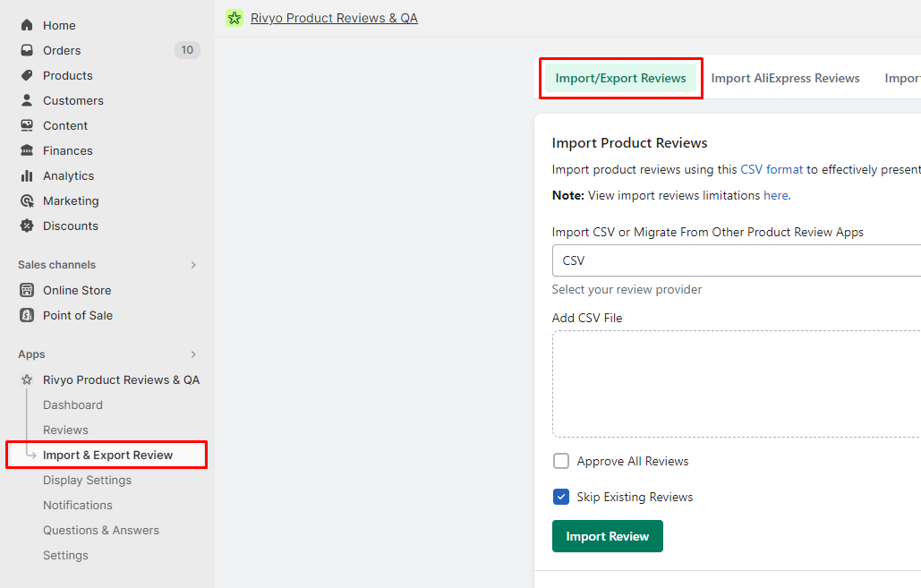Click the Import Review button
The height and width of the screenshot is (588, 921).
608,536
